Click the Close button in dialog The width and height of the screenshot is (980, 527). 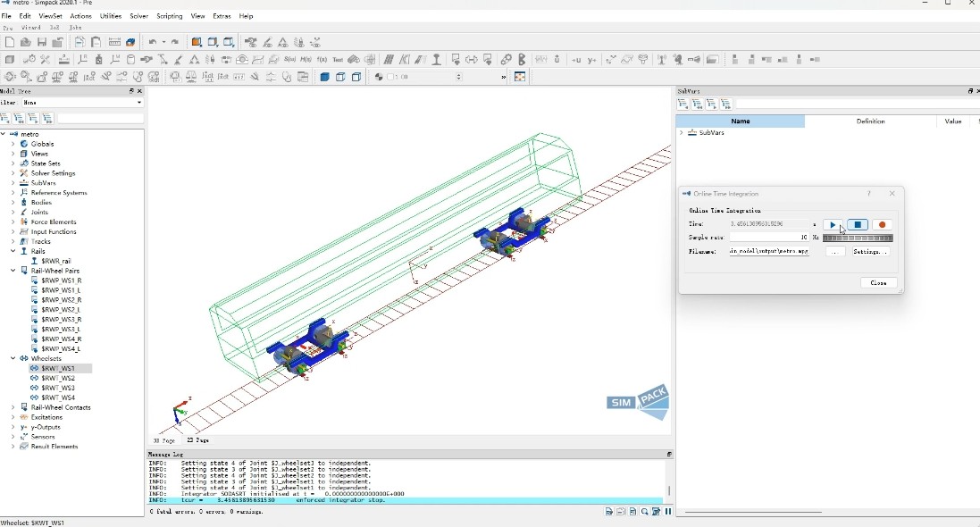(878, 282)
